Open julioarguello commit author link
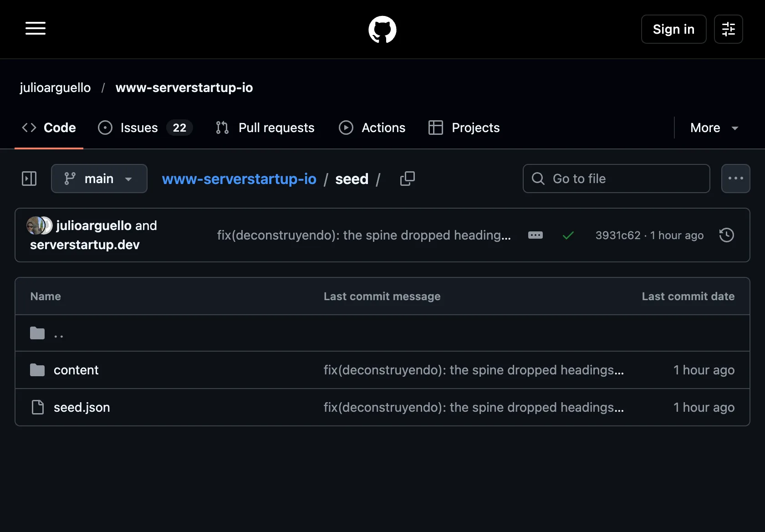Viewport: 765px width, 532px height. pyautogui.click(x=94, y=225)
